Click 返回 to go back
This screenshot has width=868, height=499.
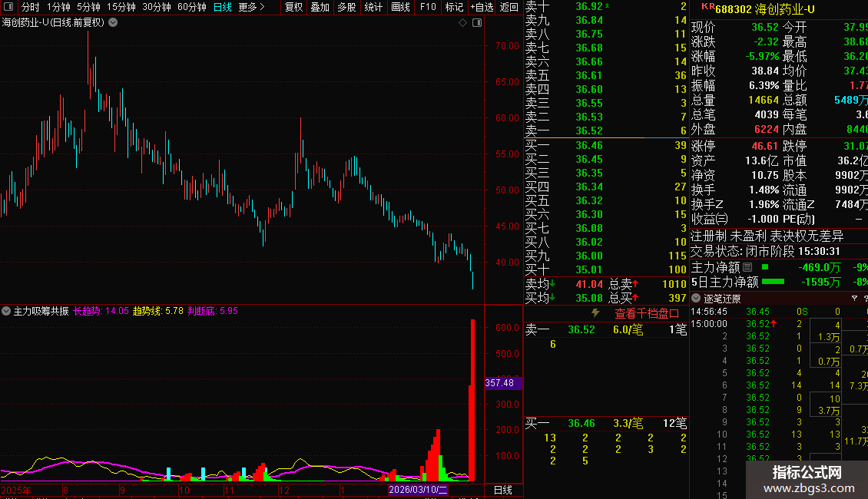(509, 7)
